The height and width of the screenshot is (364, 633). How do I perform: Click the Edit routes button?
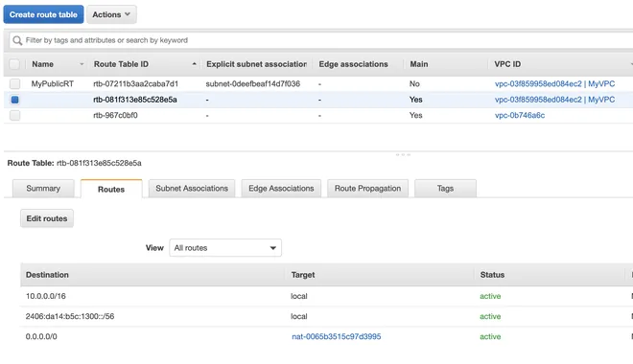47,218
